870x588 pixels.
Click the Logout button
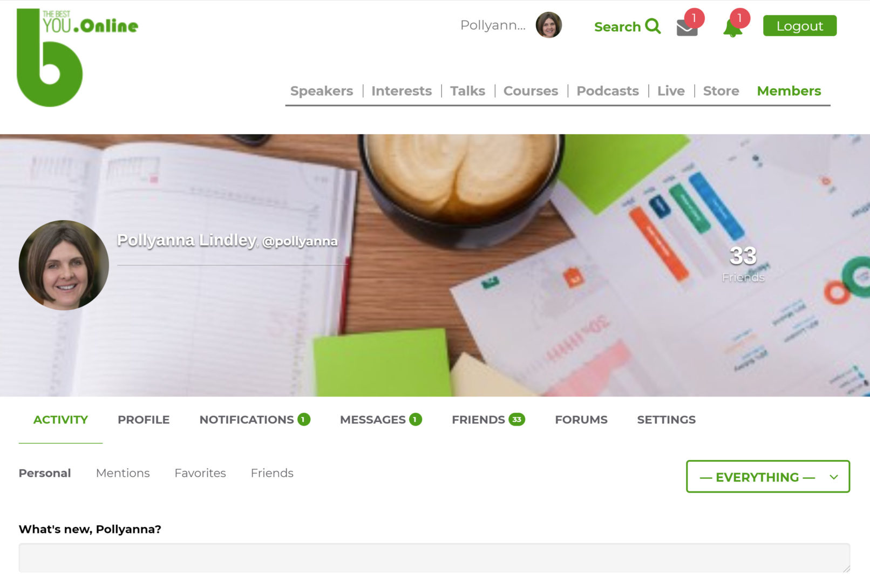(x=799, y=26)
